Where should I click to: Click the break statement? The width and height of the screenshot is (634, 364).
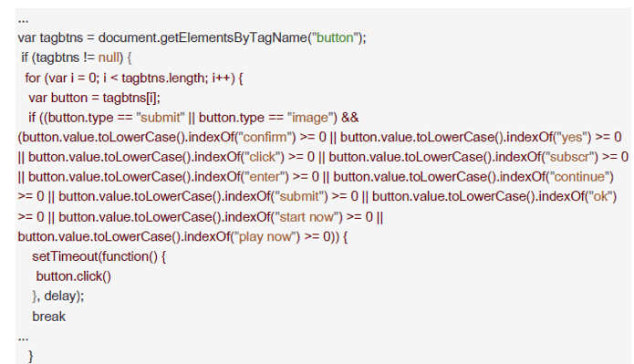[x=49, y=317]
